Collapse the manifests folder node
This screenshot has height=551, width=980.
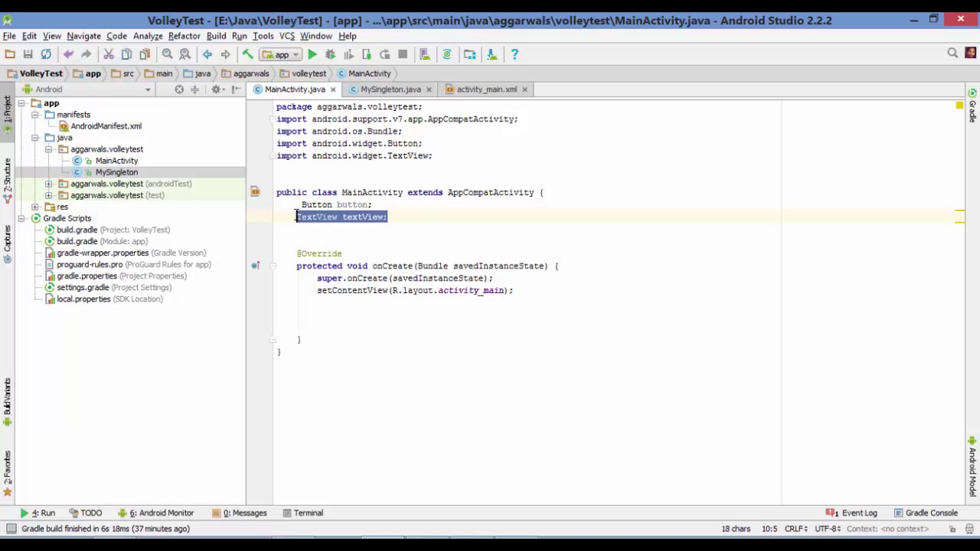(35, 115)
